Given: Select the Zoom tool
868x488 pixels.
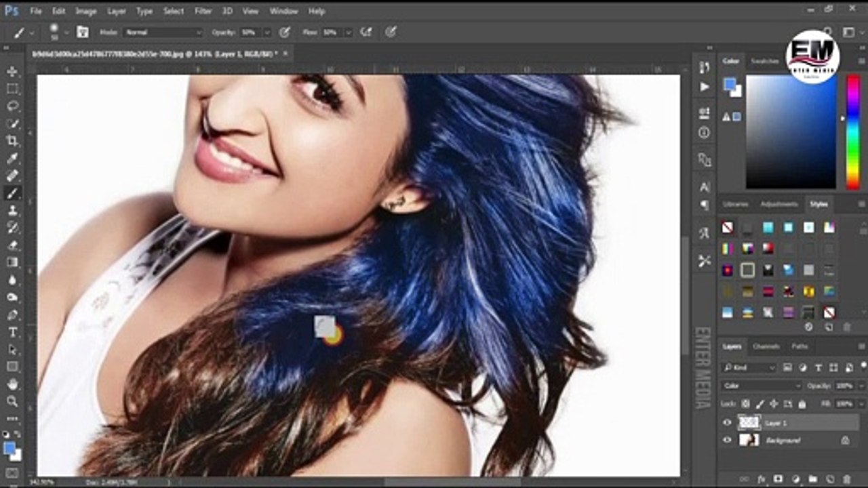Looking at the screenshot, I should tap(12, 401).
